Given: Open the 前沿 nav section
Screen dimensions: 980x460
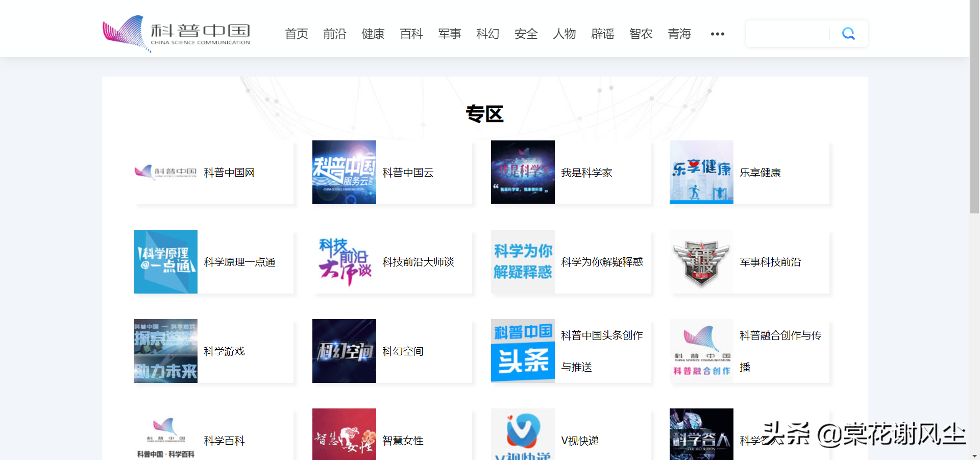Looking at the screenshot, I should [x=335, y=34].
